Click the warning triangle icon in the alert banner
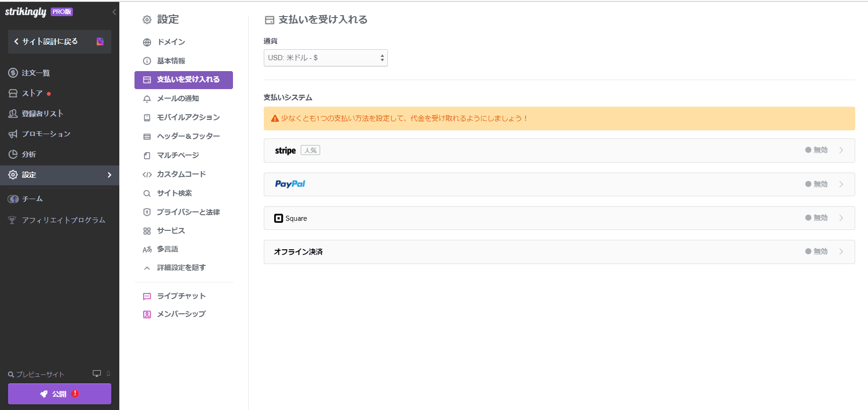 pyautogui.click(x=275, y=118)
